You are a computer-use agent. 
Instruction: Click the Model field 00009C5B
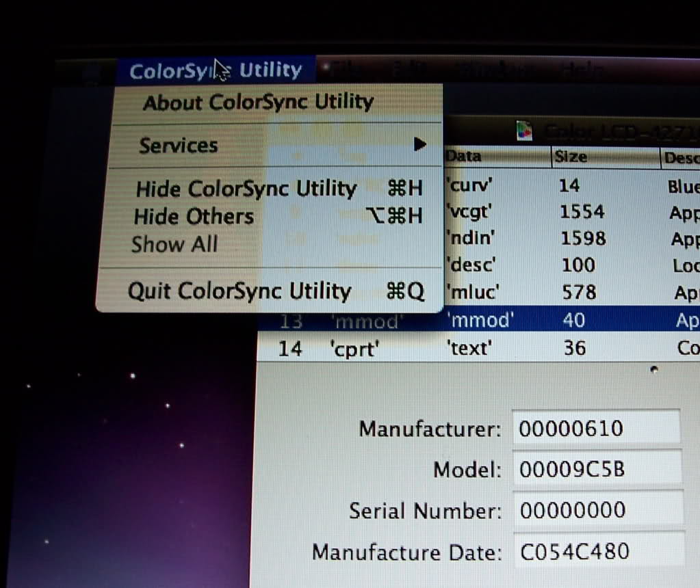[x=597, y=469]
